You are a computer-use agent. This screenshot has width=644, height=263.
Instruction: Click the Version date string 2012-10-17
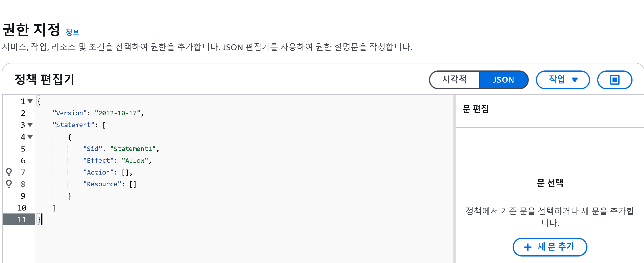[x=118, y=113]
